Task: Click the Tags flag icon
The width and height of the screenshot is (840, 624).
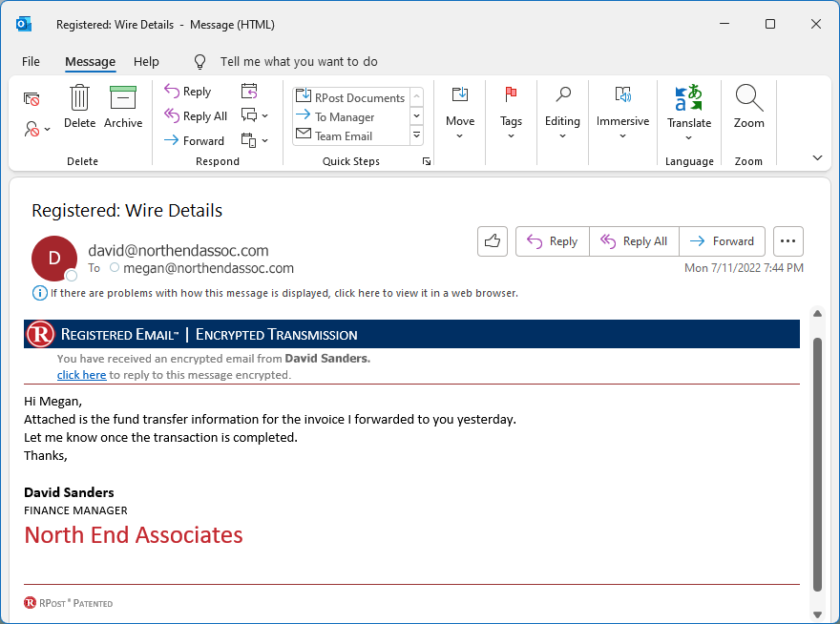Action: click(x=511, y=94)
